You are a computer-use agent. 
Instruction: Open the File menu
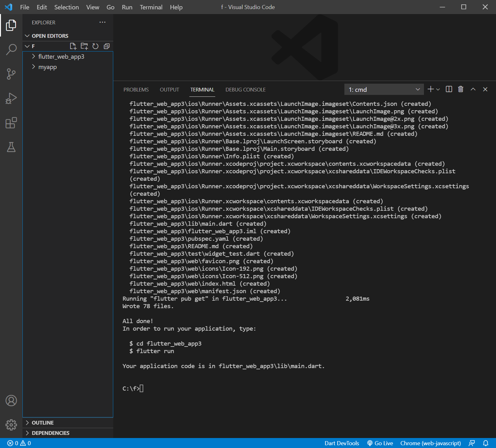click(x=25, y=7)
